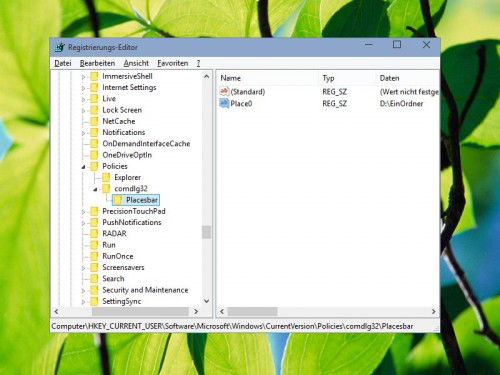Image resolution: width=500 pixels, height=375 pixels.
Task: Collapse the comdlg32 key
Action: tap(95, 189)
